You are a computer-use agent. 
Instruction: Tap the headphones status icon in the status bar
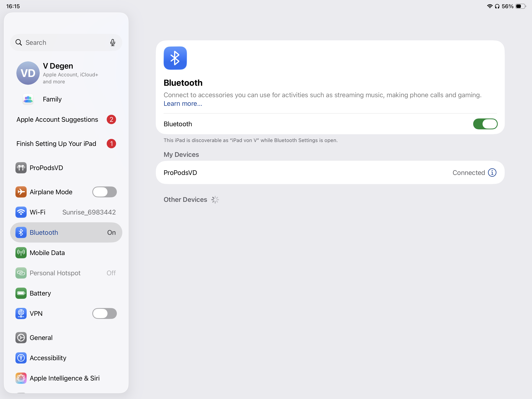tap(497, 6)
